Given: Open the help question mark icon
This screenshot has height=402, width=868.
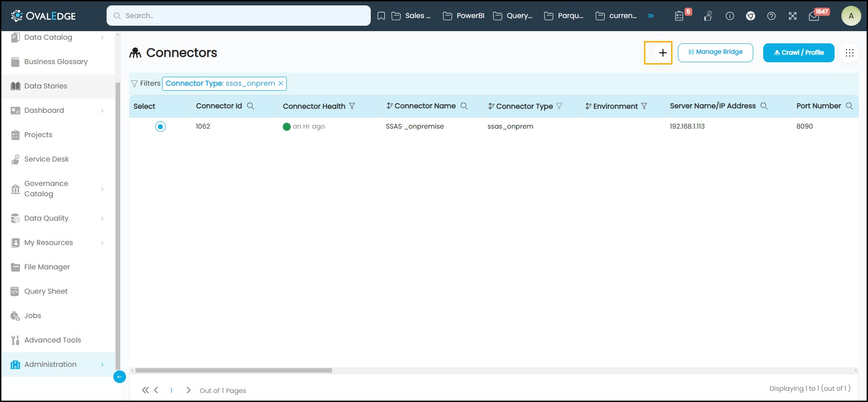Looking at the screenshot, I should 771,16.
